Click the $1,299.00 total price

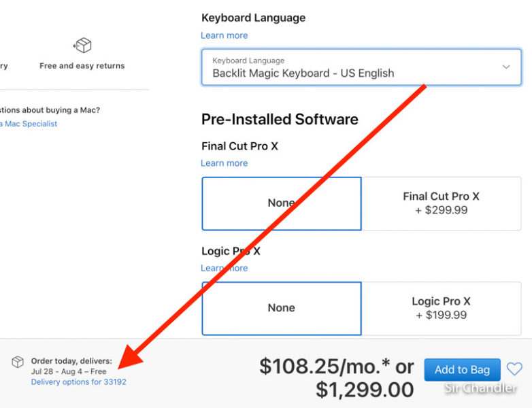tap(365, 390)
